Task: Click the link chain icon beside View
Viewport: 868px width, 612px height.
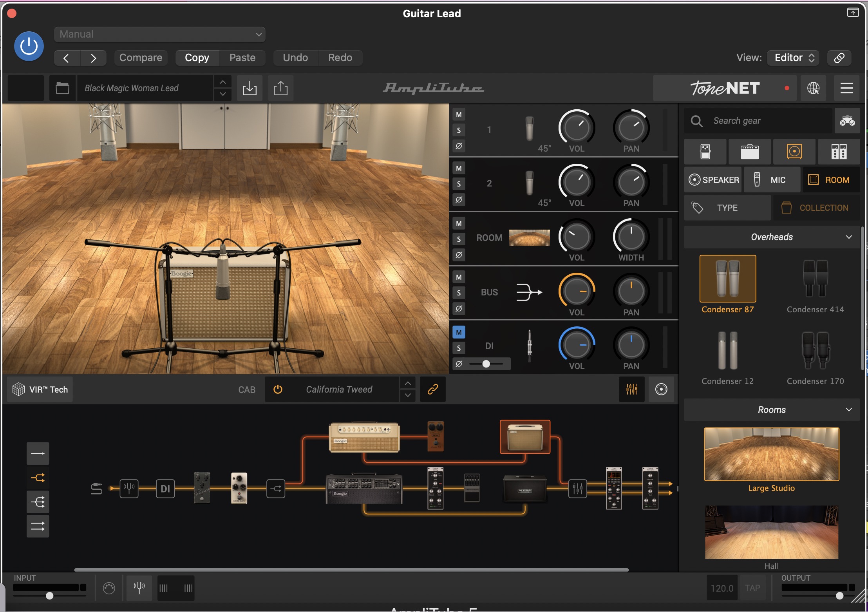Action: (x=839, y=58)
